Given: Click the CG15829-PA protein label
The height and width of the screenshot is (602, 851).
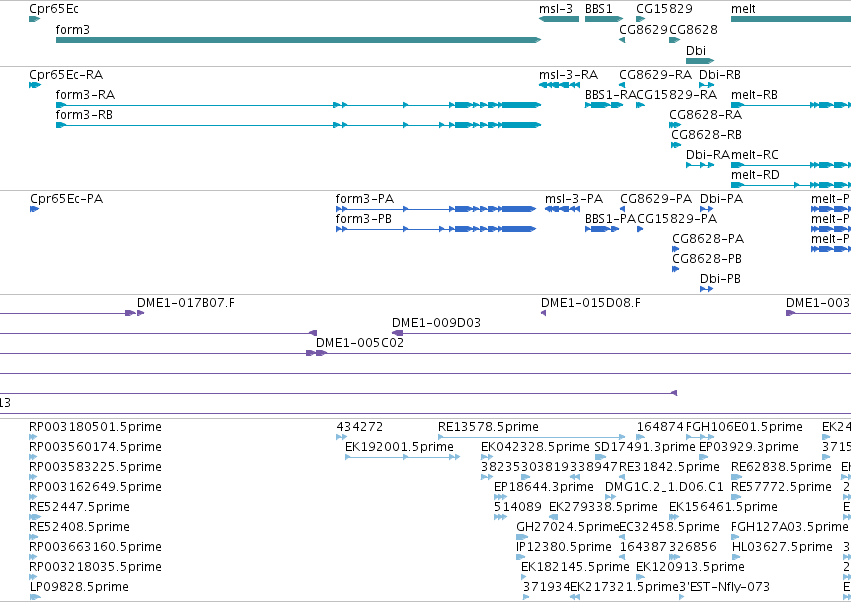Looking at the screenshot, I should [x=677, y=219].
